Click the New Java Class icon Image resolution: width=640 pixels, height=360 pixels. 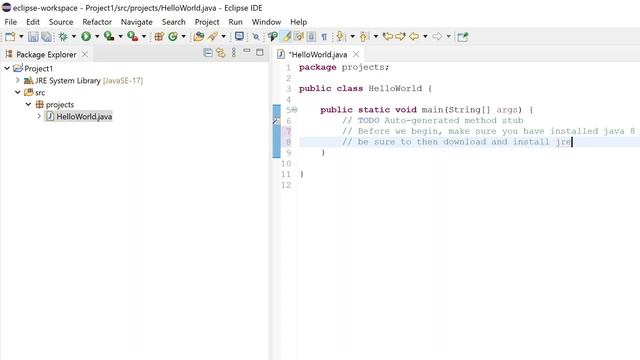pos(173,37)
